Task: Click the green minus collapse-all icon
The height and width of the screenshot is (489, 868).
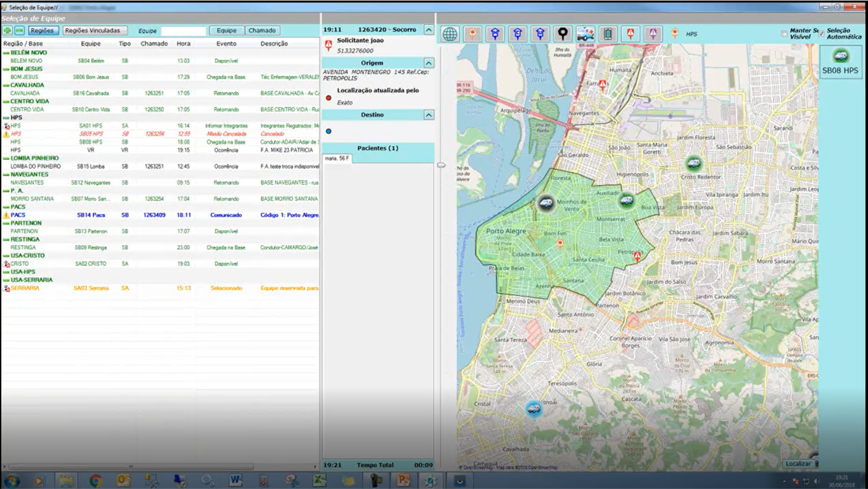Action: [20, 30]
